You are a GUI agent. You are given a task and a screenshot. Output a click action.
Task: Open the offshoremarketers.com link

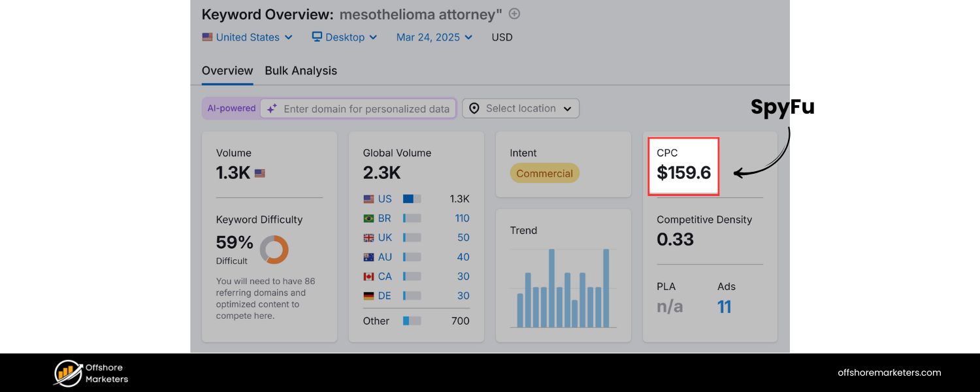click(x=889, y=372)
